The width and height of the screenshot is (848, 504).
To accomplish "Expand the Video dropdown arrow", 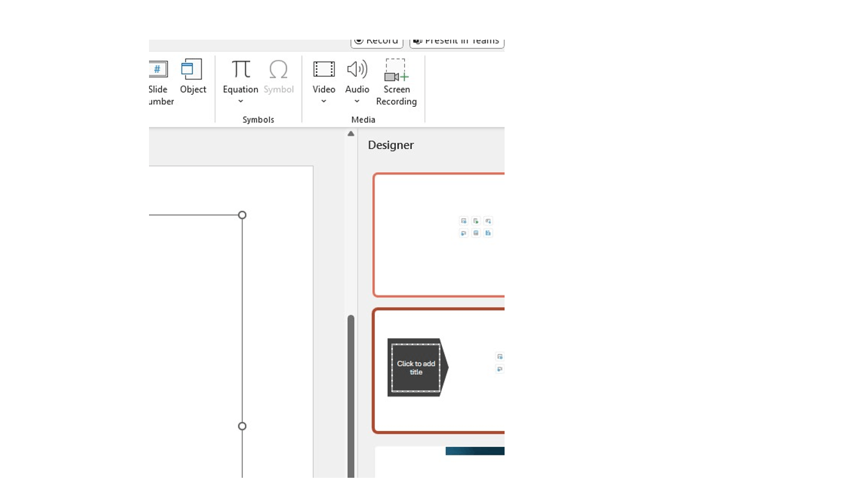I will [324, 102].
